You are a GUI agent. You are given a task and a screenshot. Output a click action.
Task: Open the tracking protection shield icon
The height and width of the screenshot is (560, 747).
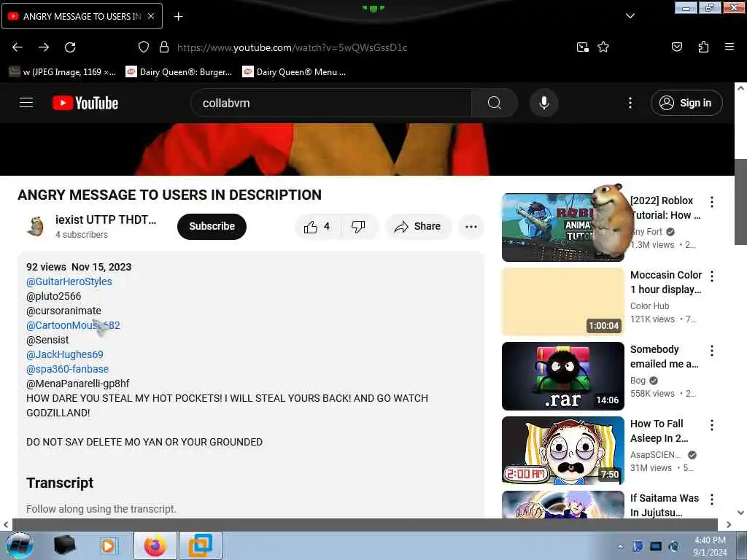(x=144, y=47)
